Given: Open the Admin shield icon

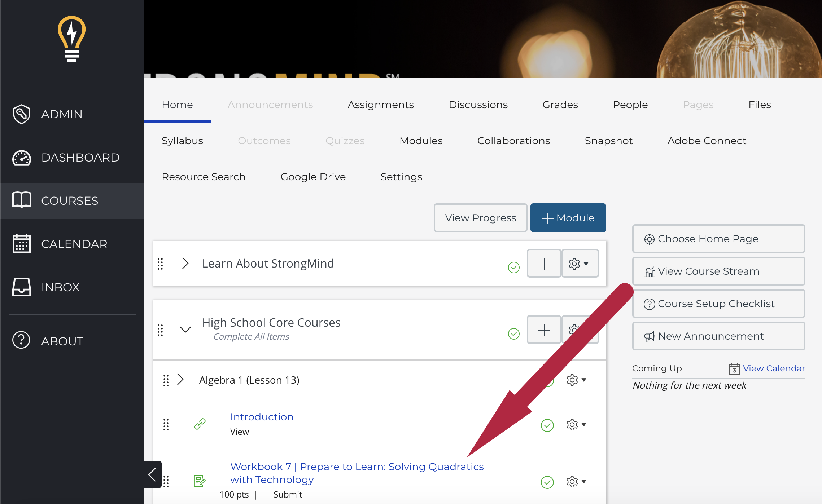Looking at the screenshot, I should point(21,114).
